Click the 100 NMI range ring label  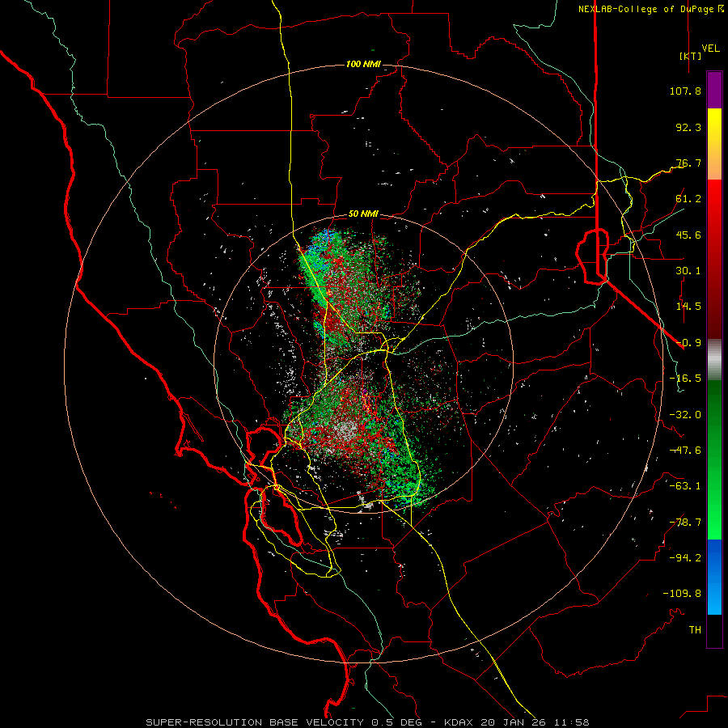pyautogui.click(x=363, y=64)
